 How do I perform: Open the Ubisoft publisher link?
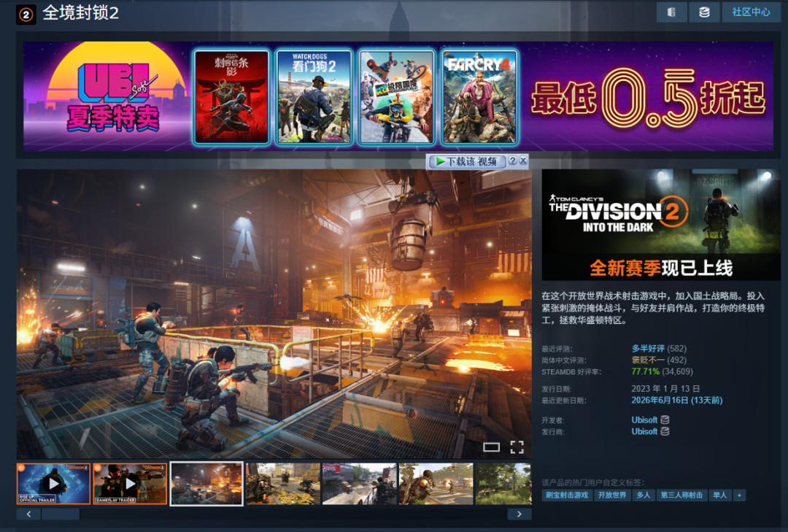tap(644, 431)
